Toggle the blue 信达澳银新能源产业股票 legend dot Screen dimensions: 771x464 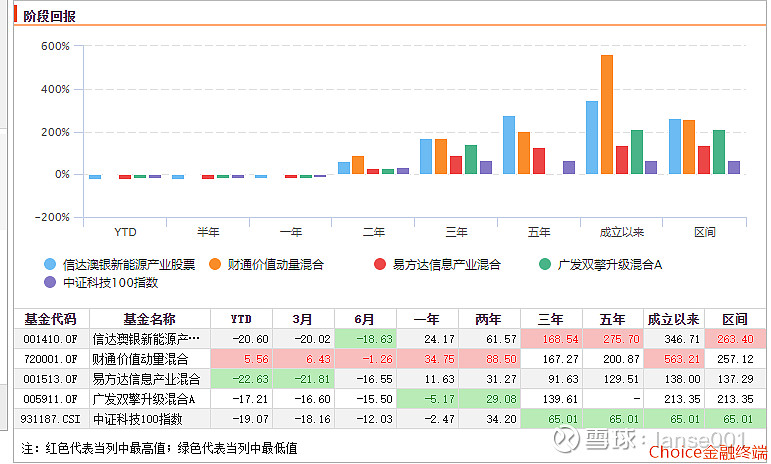pos(50,264)
